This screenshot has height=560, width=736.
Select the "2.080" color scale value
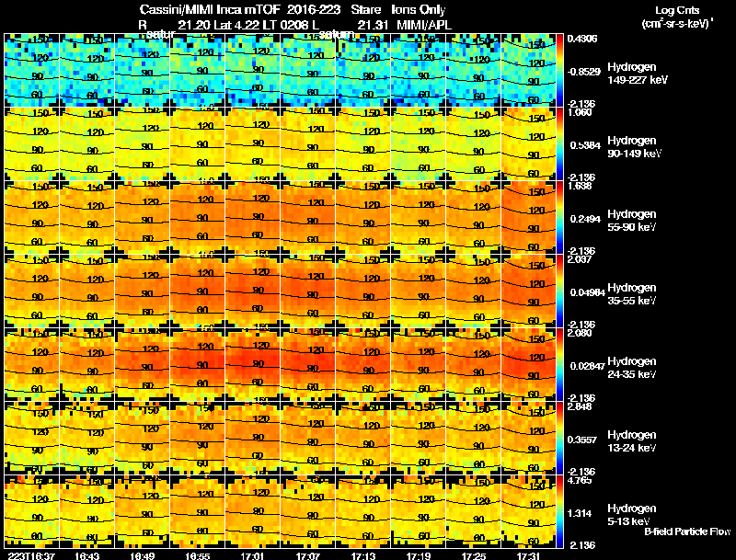coord(580,334)
